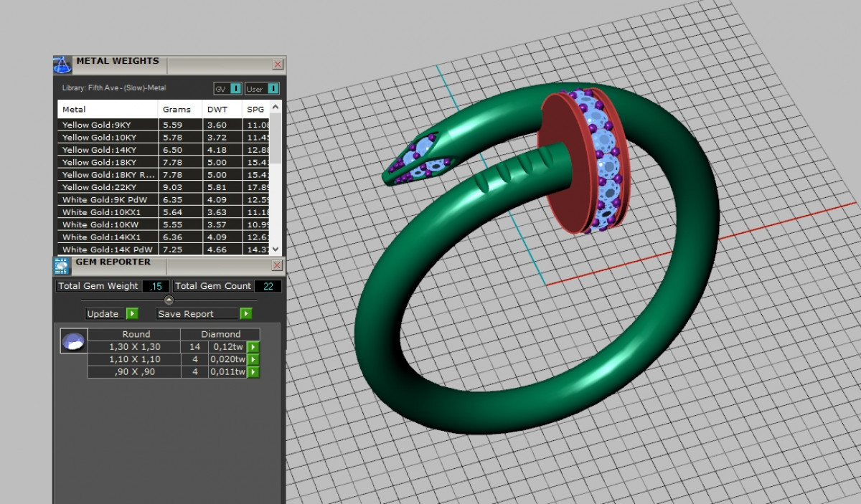
Task: Click the green arrow next to Update
Action: (132, 313)
